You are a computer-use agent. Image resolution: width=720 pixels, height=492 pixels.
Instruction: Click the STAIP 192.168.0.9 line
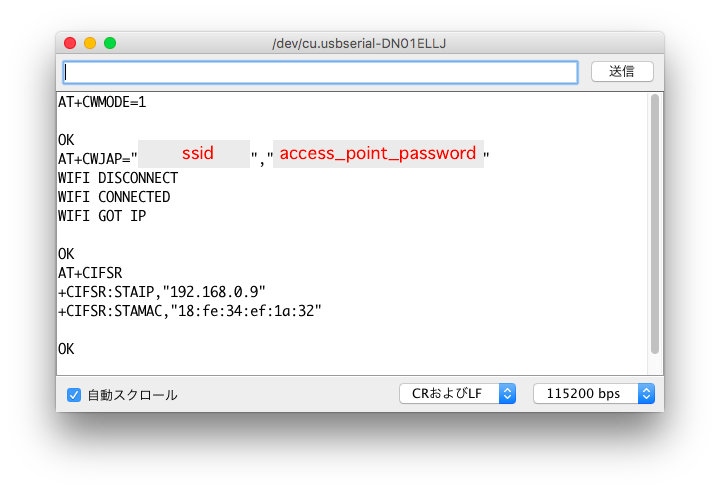(162, 292)
